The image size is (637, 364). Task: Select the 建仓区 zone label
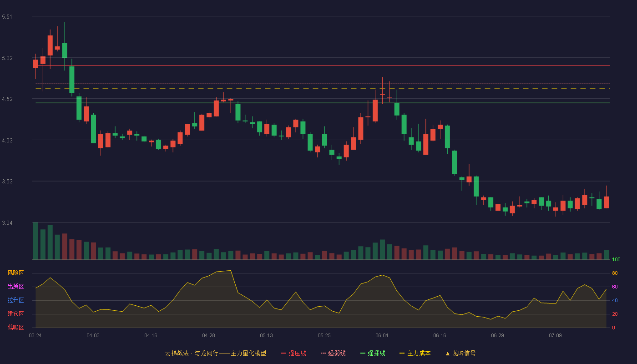pos(15,314)
